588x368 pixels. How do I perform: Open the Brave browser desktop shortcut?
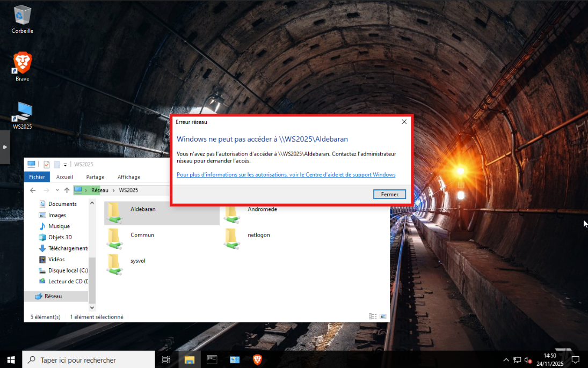[22, 63]
